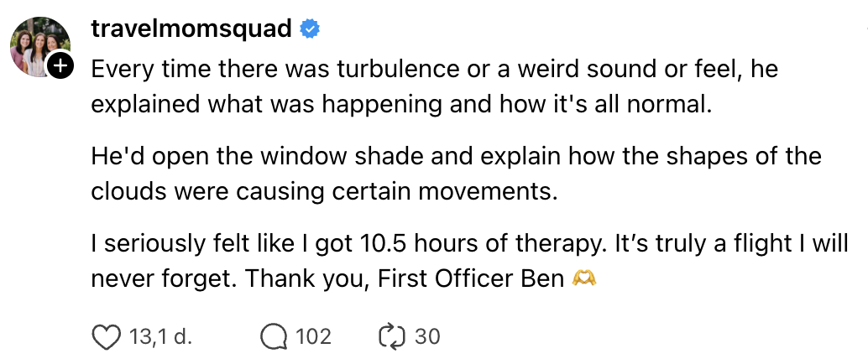The image size is (868, 364).
Task: Open the travelmomsquad profile picture
Action: point(37,44)
